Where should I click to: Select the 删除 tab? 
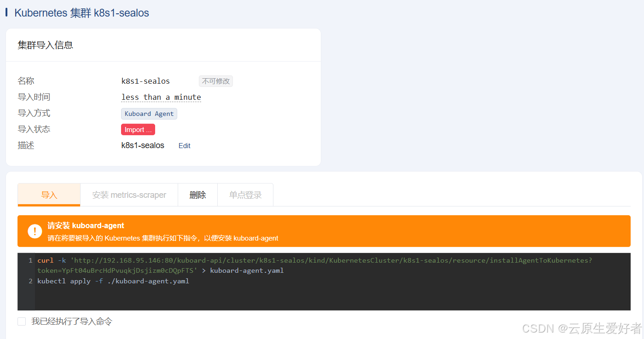[197, 195]
